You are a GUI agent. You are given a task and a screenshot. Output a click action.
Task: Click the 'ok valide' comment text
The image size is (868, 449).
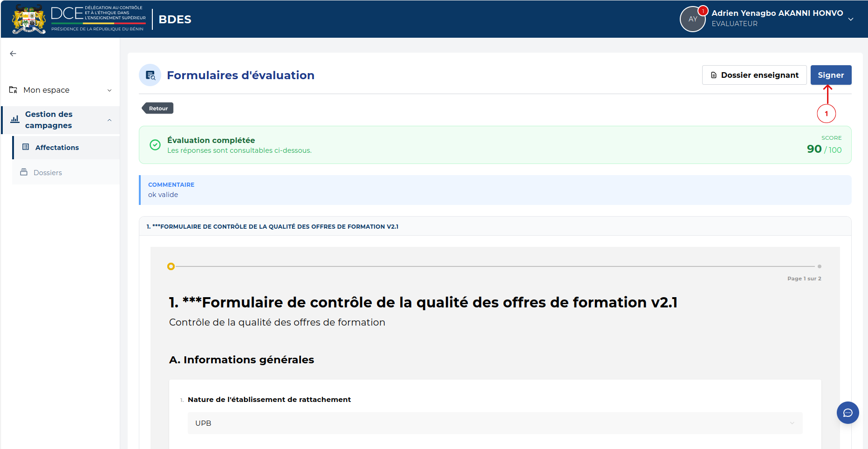click(163, 195)
